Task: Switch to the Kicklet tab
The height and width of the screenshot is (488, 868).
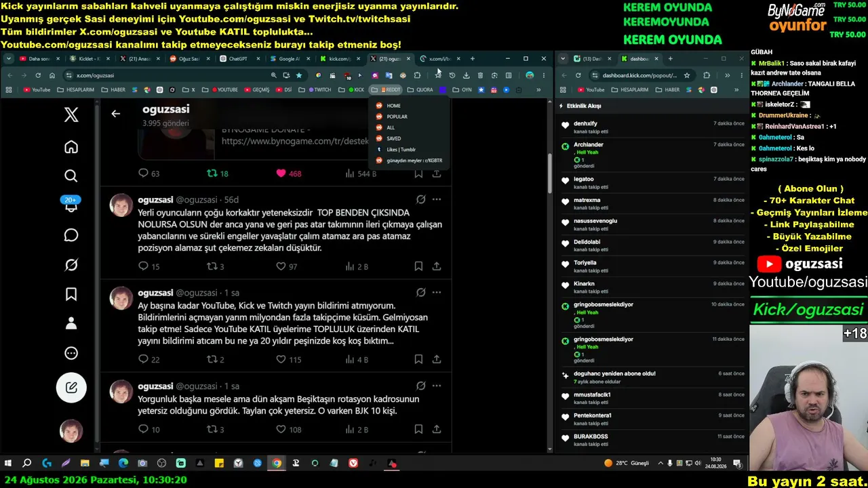Action: [90, 59]
